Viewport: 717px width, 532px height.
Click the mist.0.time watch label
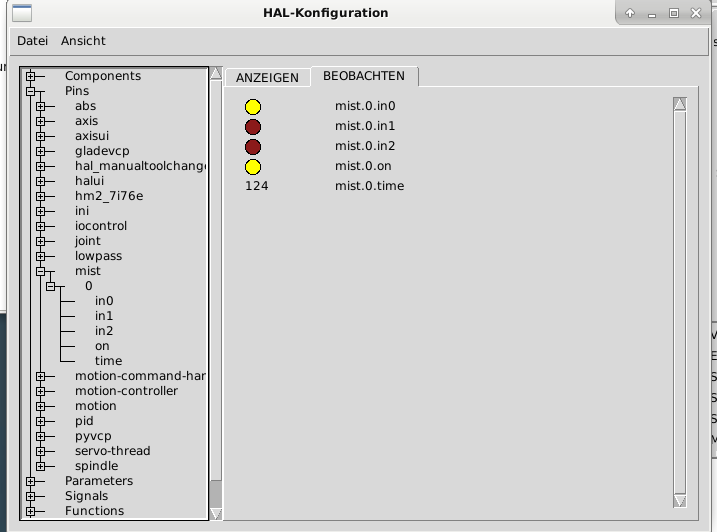click(369, 186)
